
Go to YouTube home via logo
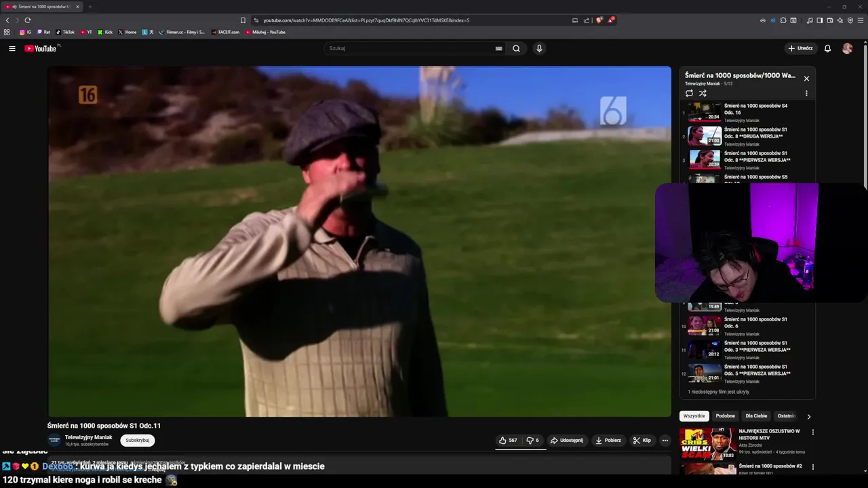41,48
